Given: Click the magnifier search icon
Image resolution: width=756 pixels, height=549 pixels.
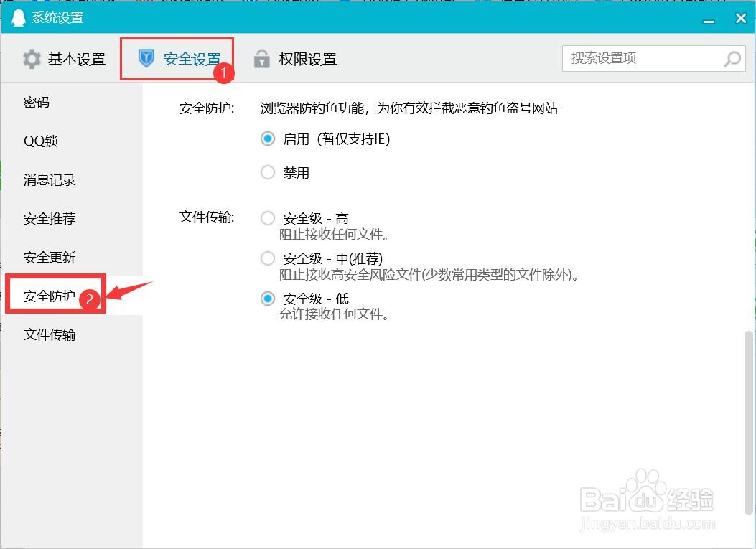Looking at the screenshot, I should (732, 59).
